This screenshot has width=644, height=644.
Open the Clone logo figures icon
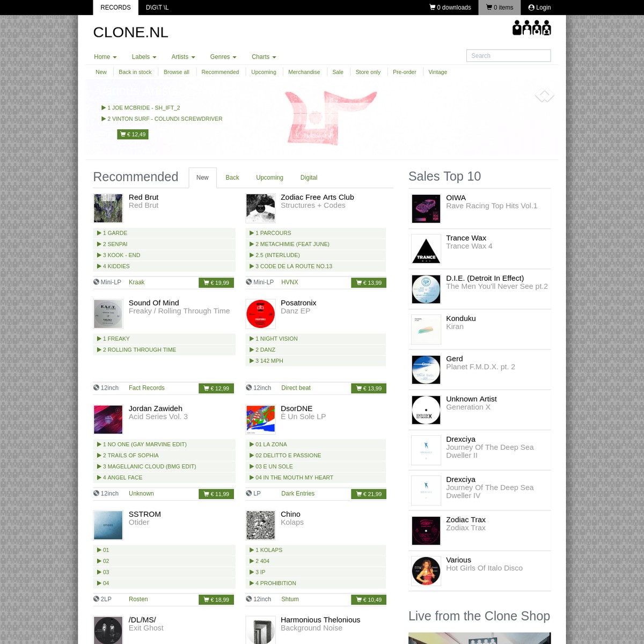531,28
